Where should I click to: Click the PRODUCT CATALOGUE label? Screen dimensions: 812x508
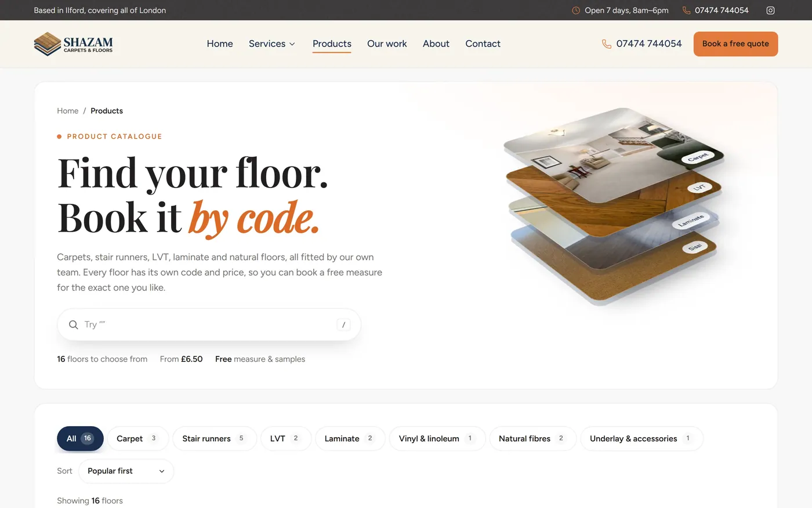[x=114, y=136]
